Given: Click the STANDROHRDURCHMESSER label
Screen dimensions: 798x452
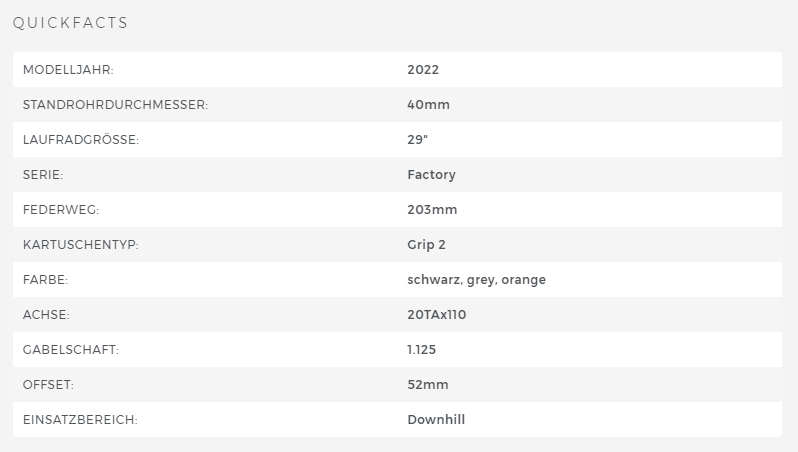Looking at the screenshot, I should point(115,105).
